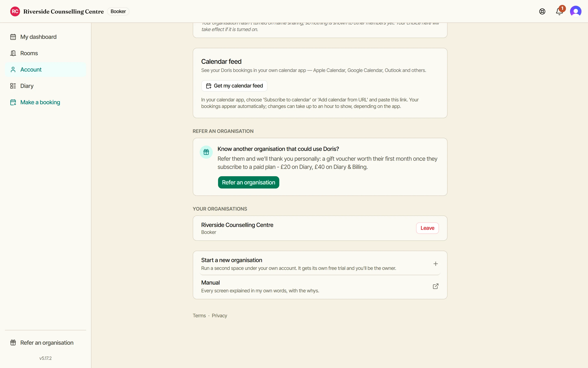Open the Diary page
This screenshot has width=588, height=368.
(x=46, y=86)
